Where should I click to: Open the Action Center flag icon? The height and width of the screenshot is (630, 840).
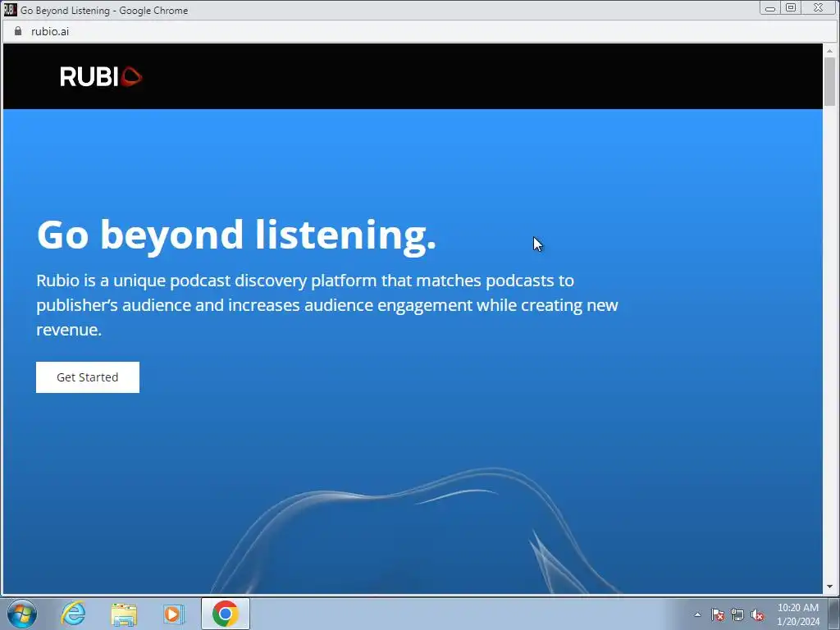pyautogui.click(x=718, y=614)
